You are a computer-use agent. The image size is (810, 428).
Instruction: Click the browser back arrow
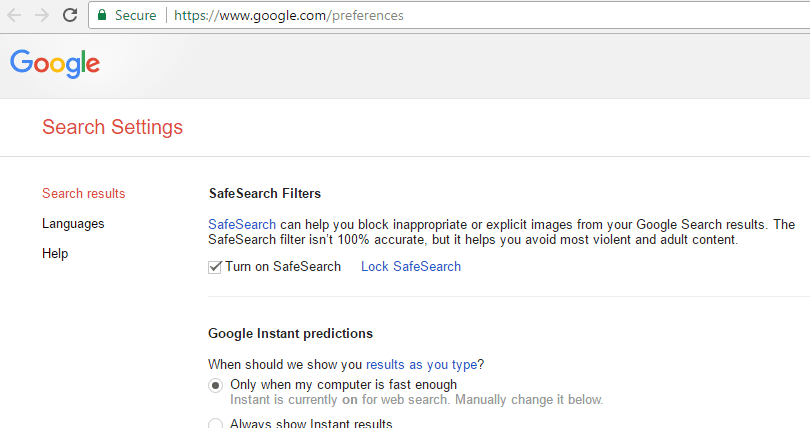14,15
